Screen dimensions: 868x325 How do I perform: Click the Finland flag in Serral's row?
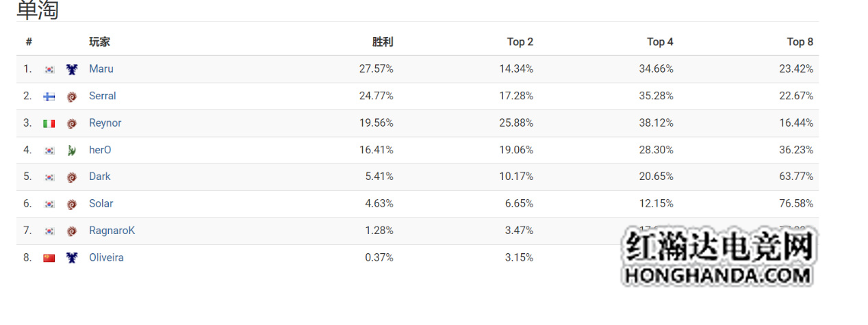click(49, 96)
